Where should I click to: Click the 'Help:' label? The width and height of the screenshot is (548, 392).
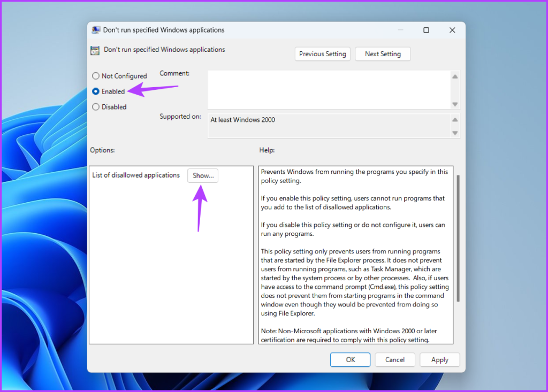pos(267,150)
